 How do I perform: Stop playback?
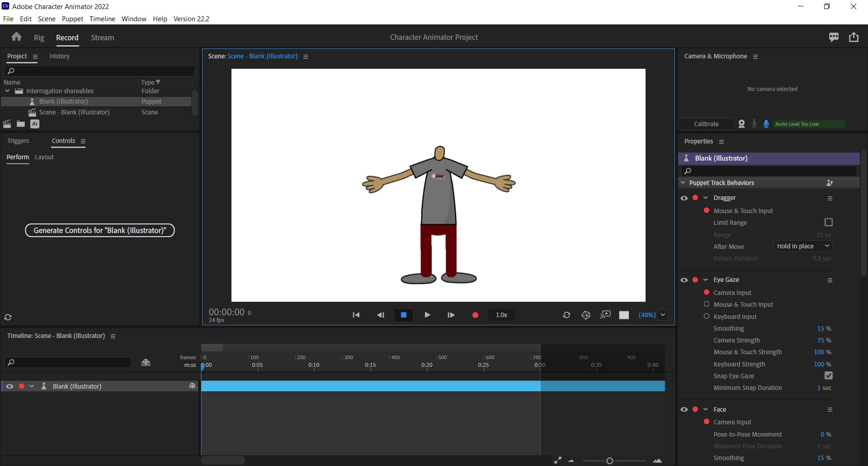tap(404, 315)
